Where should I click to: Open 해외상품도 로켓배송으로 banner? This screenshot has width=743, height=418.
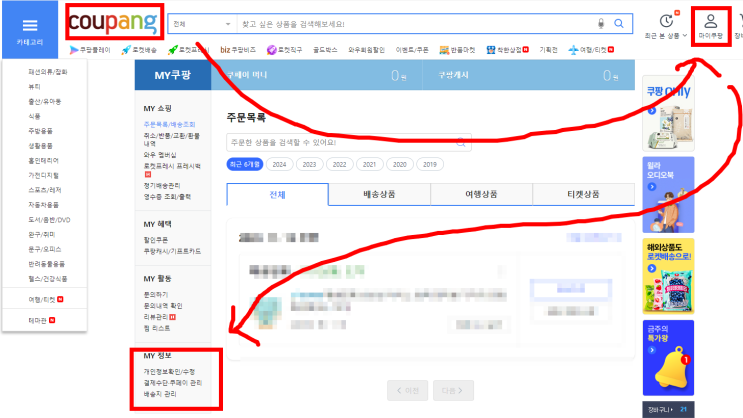[668, 276]
